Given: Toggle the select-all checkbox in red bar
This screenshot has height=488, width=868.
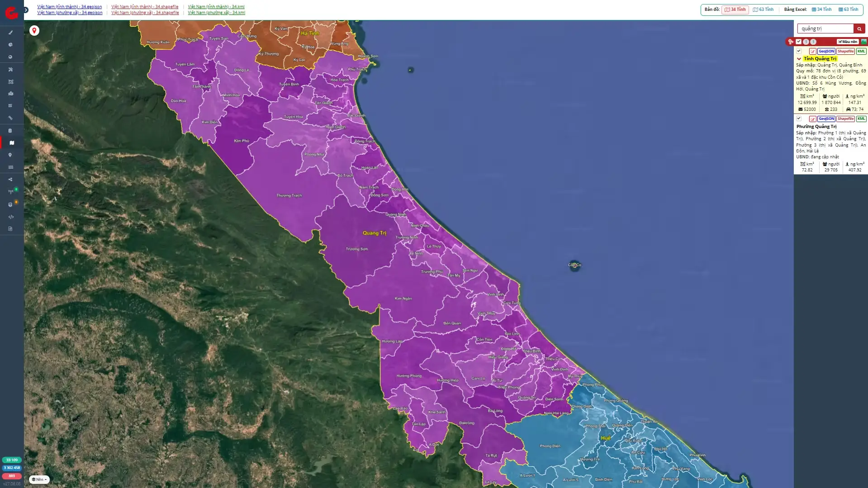Looking at the screenshot, I should click(x=798, y=42).
